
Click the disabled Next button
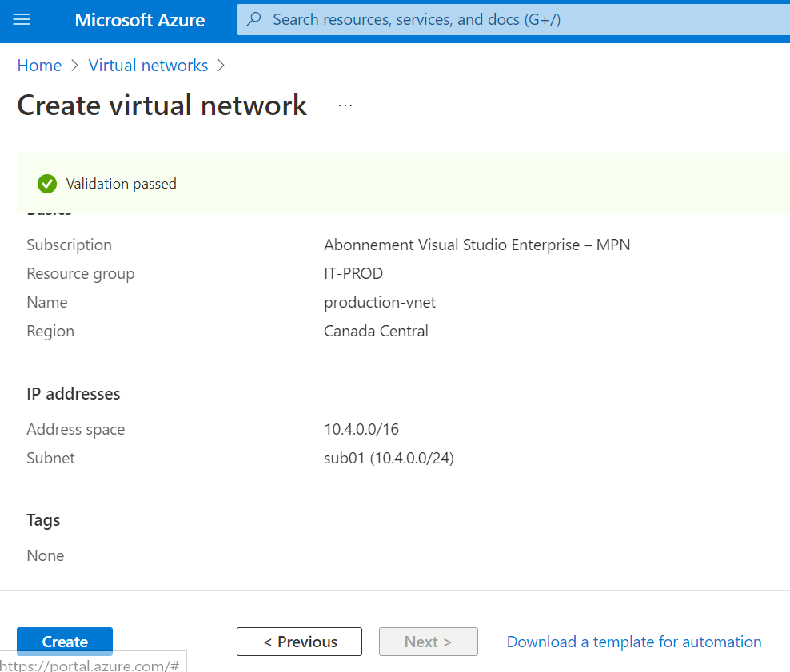point(428,642)
